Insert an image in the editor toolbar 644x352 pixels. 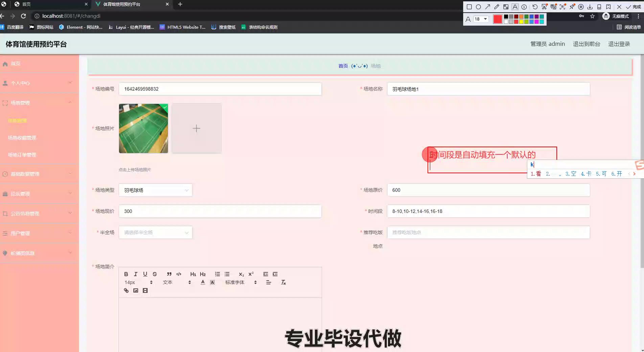point(136,290)
